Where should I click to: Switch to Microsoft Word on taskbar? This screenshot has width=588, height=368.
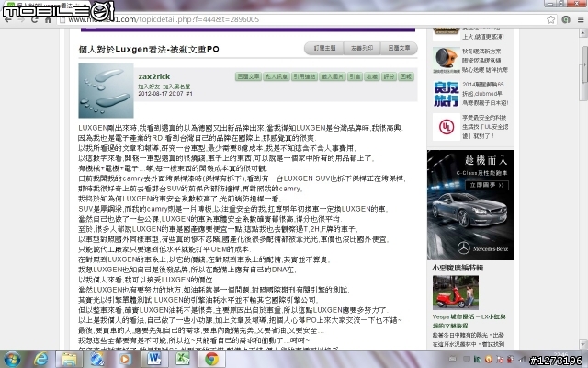point(153,359)
